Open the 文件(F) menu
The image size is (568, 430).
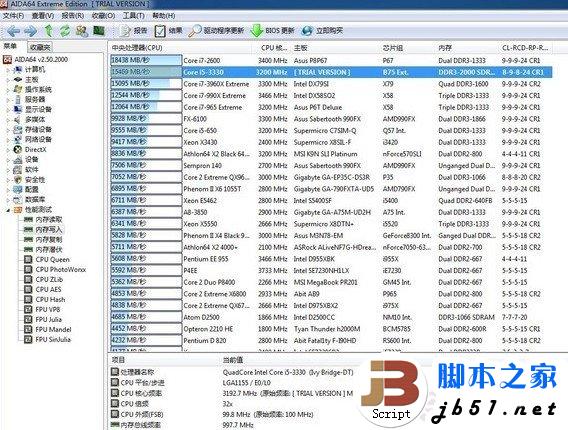(13, 16)
